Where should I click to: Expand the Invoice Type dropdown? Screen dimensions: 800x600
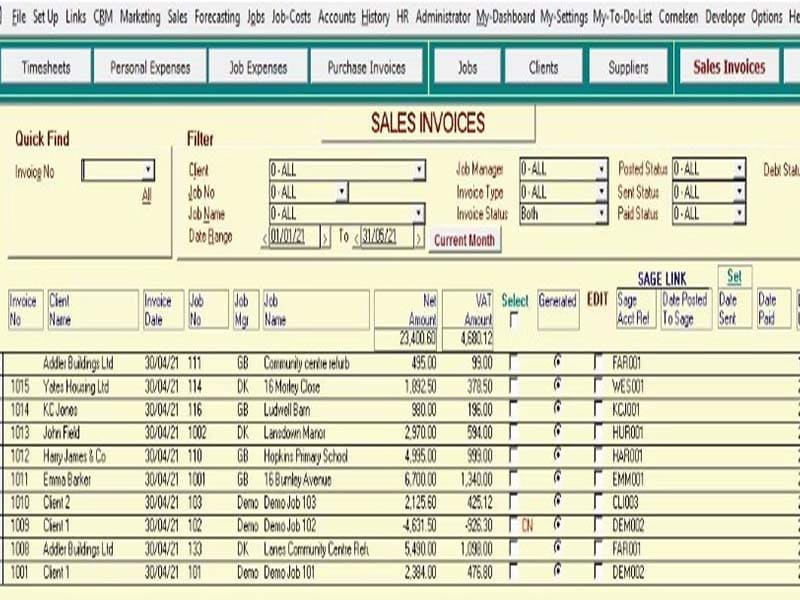point(602,191)
